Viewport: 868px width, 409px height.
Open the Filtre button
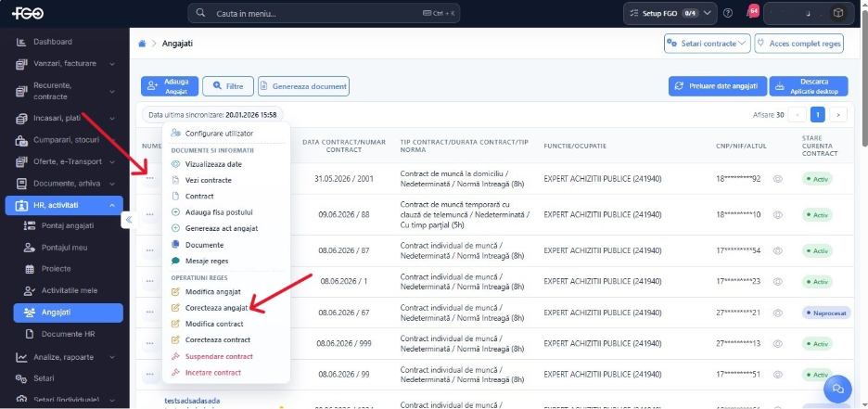(228, 86)
